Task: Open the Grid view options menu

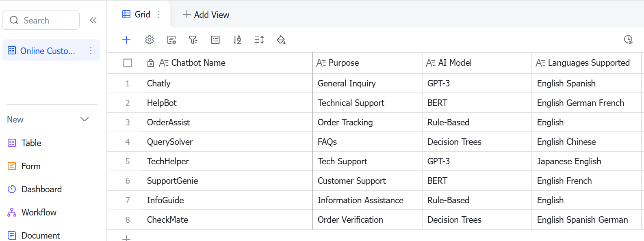Action: pos(158,15)
